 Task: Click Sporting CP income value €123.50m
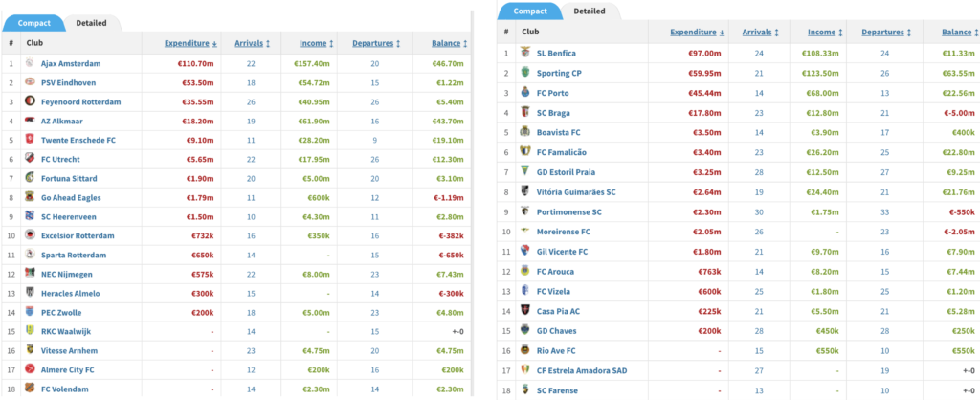pyautogui.click(x=820, y=73)
